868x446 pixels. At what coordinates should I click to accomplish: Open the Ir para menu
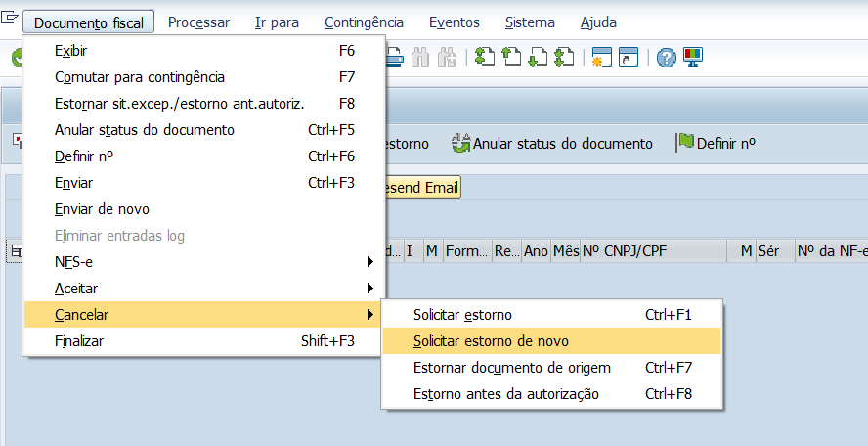click(x=277, y=22)
